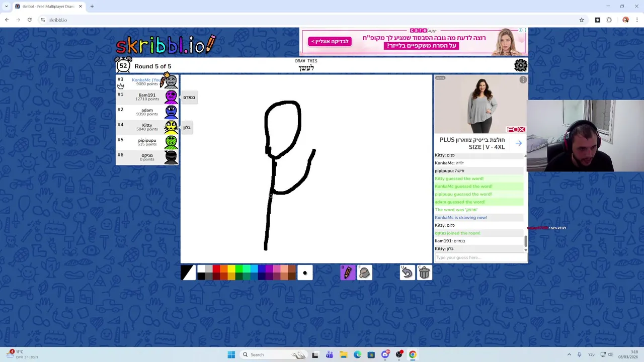644x362 pixels.
Task: Select player adam in scoreboard
Action: click(147, 112)
